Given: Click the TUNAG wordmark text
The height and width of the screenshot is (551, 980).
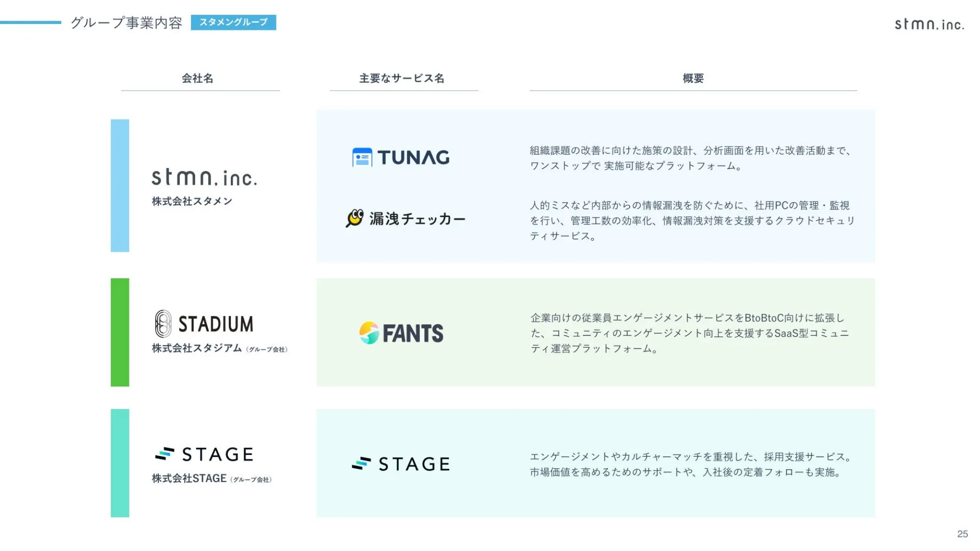Looking at the screenshot, I should [414, 158].
